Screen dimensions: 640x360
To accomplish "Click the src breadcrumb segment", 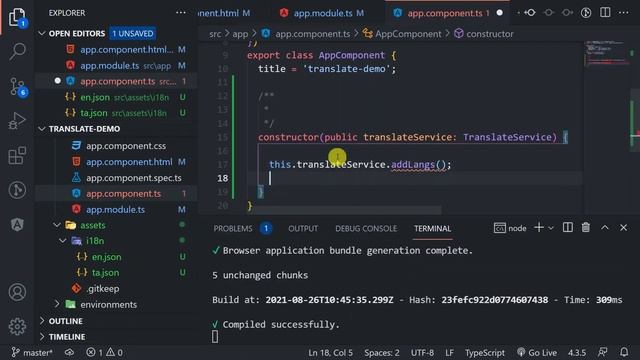I will [215, 34].
